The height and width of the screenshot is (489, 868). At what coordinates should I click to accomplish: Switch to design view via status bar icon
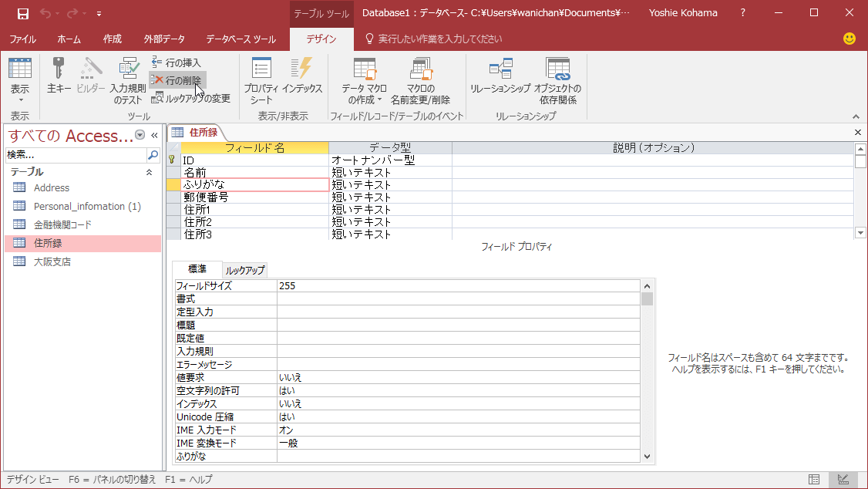[843, 480]
